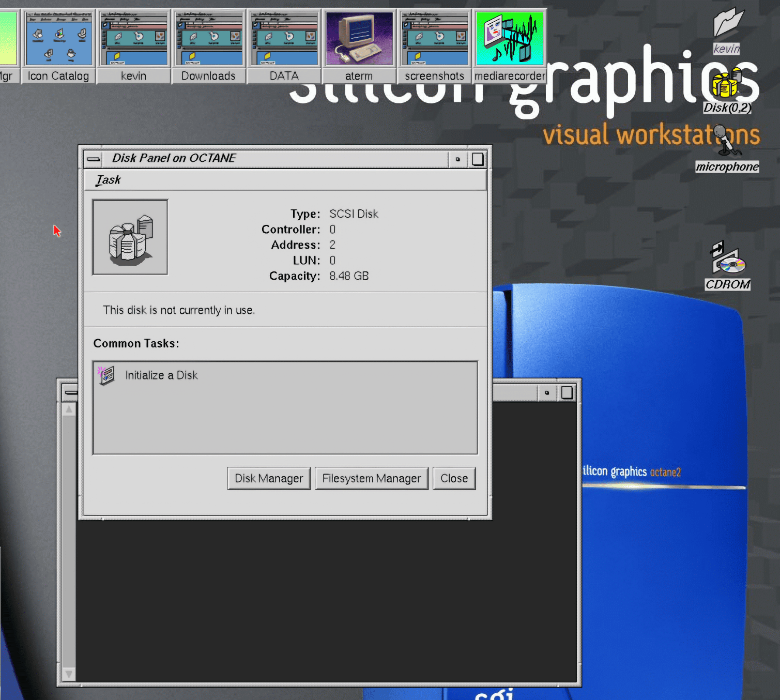This screenshot has height=700, width=780.
Task: Click the background window's scroll up arrow
Action: point(69,409)
